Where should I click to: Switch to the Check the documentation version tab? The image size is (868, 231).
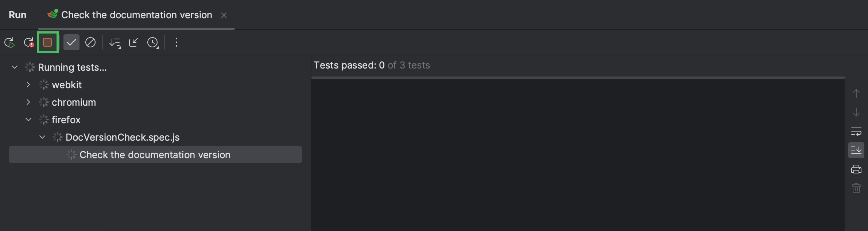tap(136, 15)
